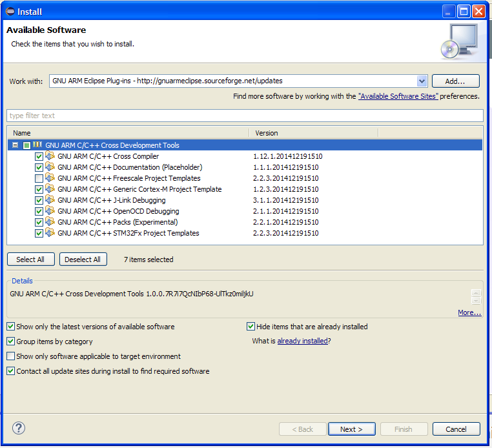Click the Add... button
Screen dimensions: 492x448
tap(456, 81)
